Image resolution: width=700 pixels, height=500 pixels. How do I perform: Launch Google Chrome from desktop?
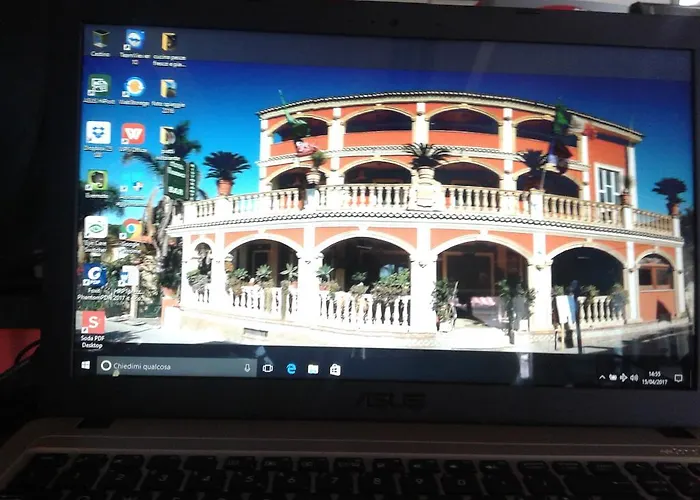coord(130,229)
